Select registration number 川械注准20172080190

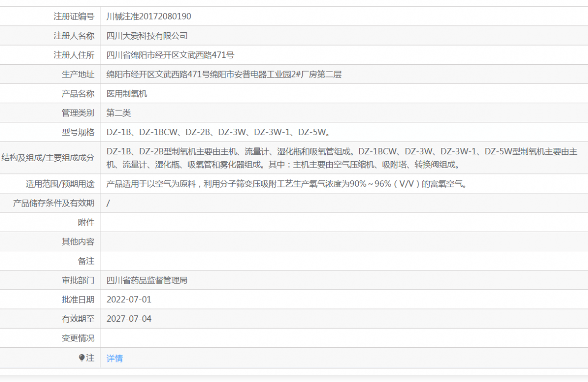point(149,16)
